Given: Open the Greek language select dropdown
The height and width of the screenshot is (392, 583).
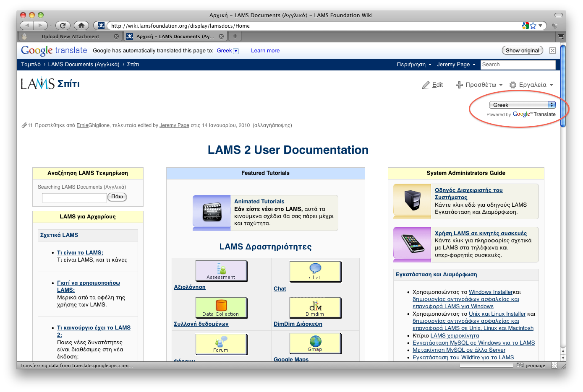Looking at the screenshot, I should pyautogui.click(x=522, y=105).
